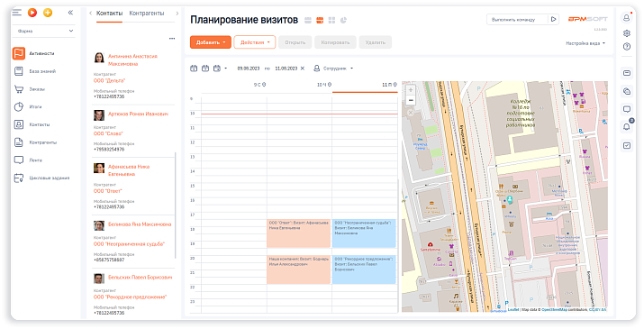Open Цикловые задания in sidebar
The image size is (644, 329).
(50, 178)
